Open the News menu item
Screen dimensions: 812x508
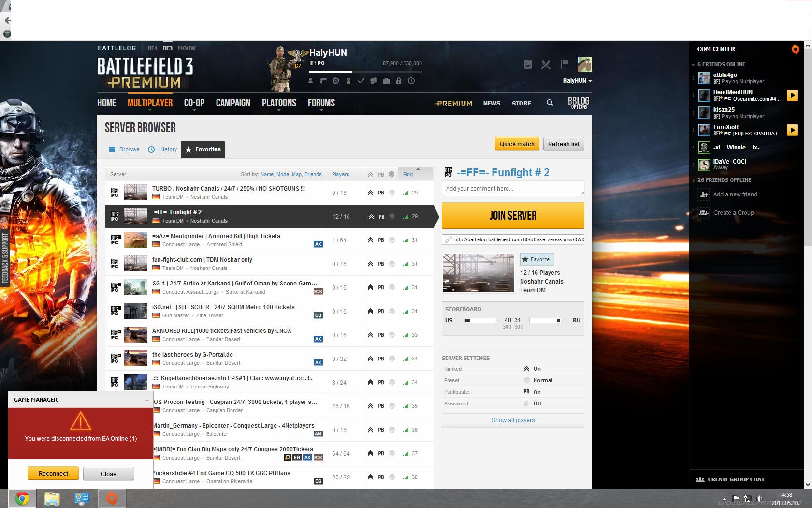(492, 103)
